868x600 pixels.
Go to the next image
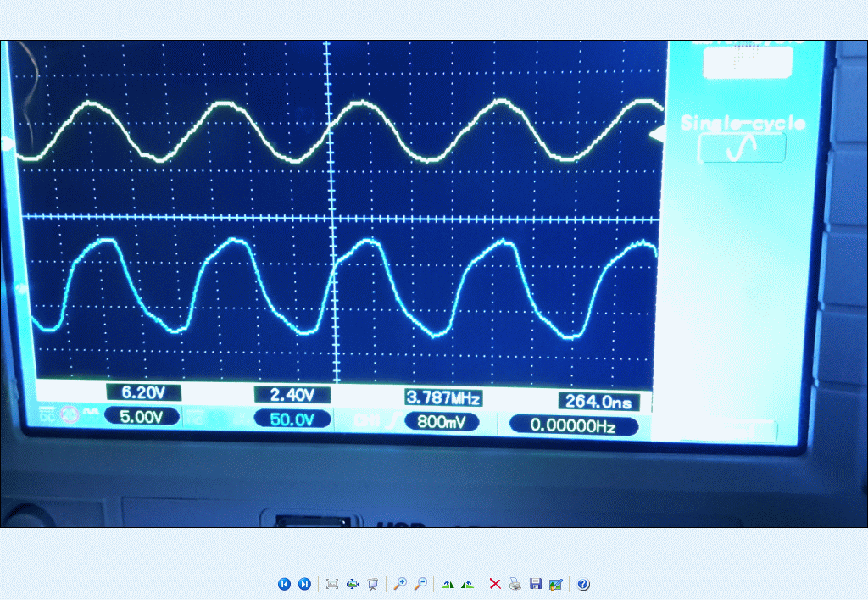pyautogui.click(x=304, y=584)
